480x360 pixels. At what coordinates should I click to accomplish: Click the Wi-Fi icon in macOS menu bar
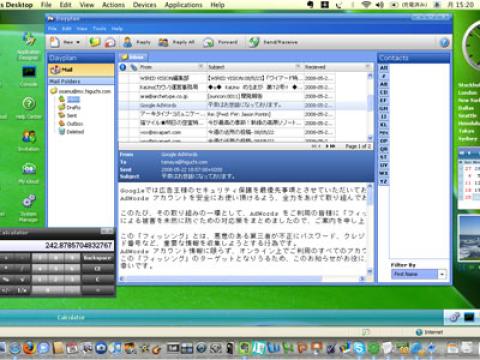point(366,5)
